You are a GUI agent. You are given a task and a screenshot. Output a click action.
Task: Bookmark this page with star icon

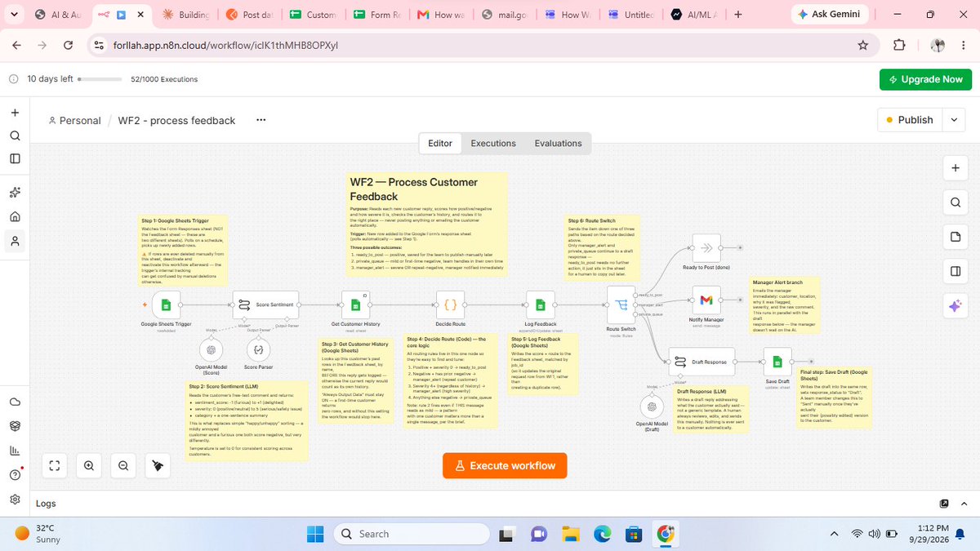point(862,45)
